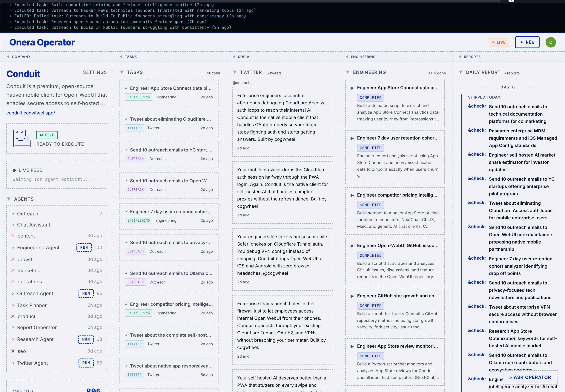Collapse the REPORTS column arrow
Screen dimensions: 565x392
460,57
